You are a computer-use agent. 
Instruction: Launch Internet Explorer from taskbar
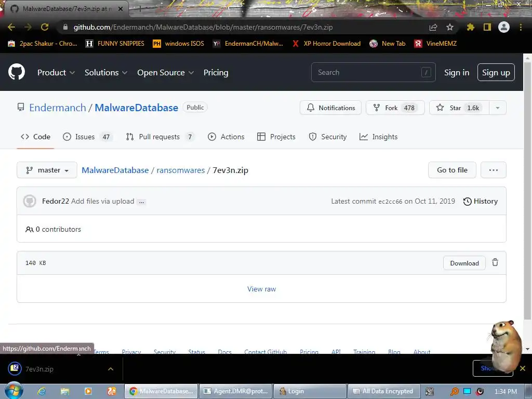[x=42, y=391]
